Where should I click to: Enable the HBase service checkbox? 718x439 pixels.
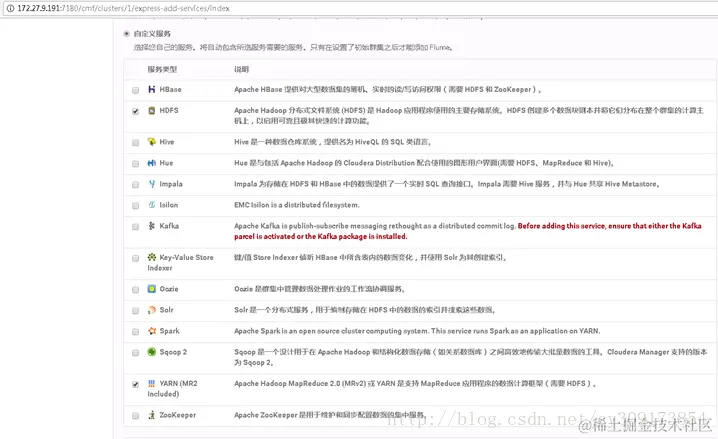[x=136, y=90]
